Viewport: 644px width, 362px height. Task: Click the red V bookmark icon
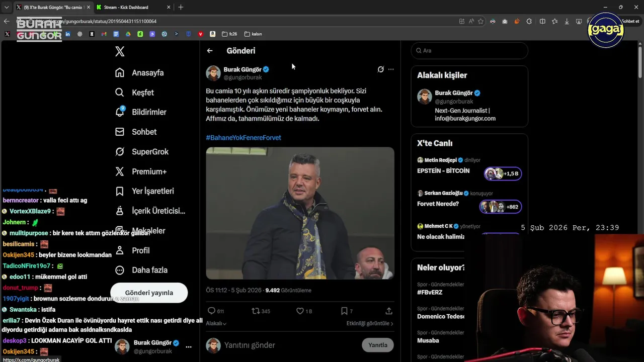tap(200, 34)
